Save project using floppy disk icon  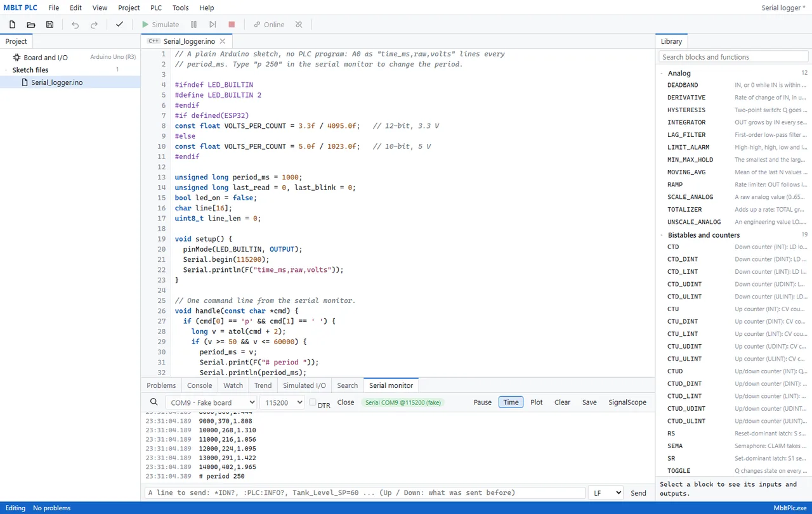[49, 25]
